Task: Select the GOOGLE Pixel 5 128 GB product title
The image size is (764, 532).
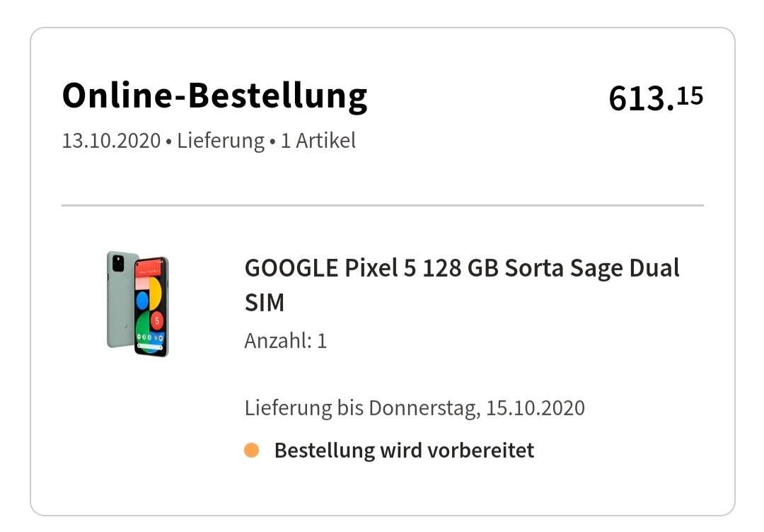Action: click(x=461, y=285)
